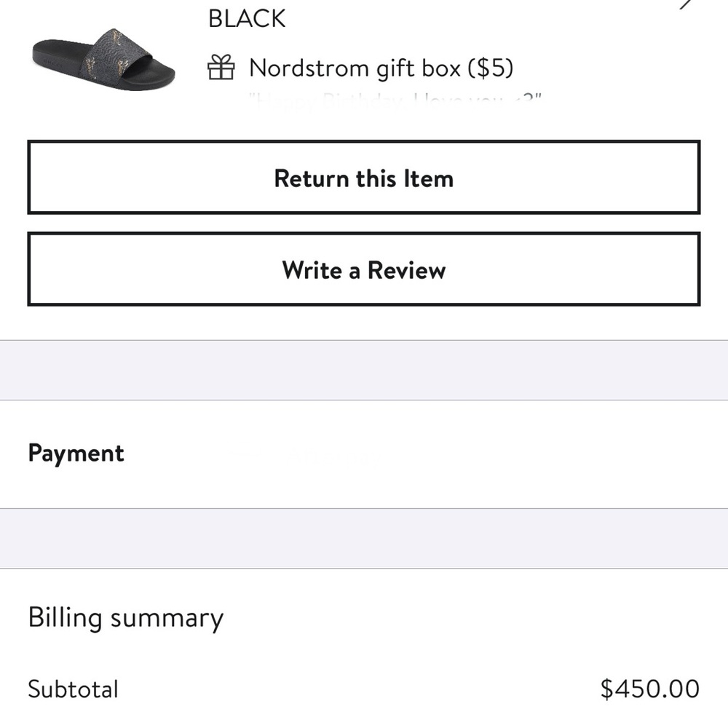The height and width of the screenshot is (728, 728).
Task: Click gray divider band below Payment
Action: (x=364, y=538)
